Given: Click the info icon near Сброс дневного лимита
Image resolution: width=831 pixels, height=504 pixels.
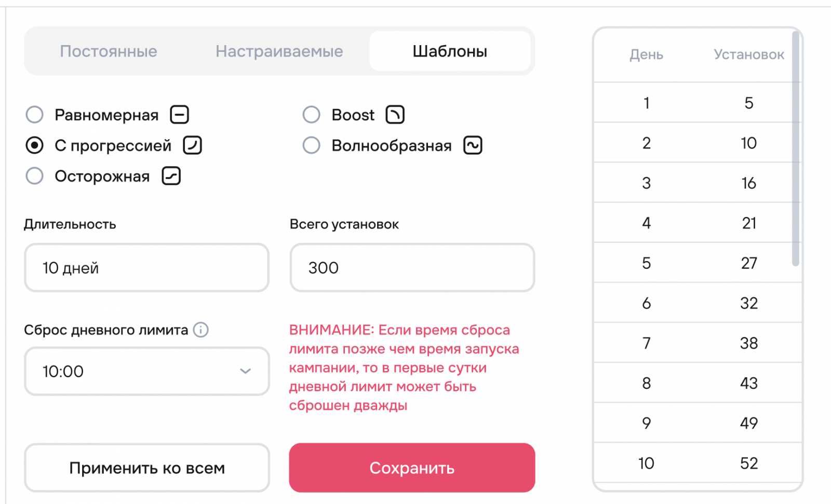Looking at the screenshot, I should 201,330.
